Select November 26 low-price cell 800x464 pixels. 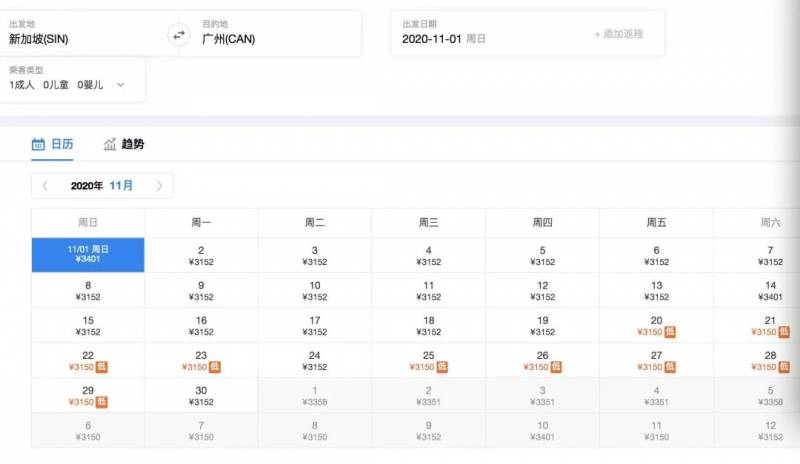point(542,360)
